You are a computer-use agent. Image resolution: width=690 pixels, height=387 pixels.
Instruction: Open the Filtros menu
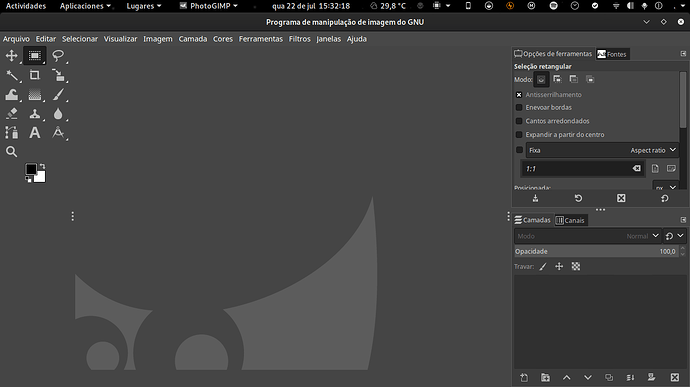[300, 39]
